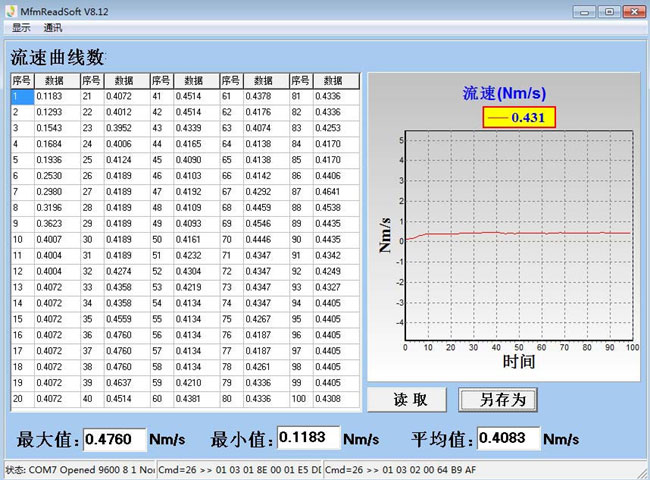Maximize the MfmReadSoft window
650x480 pixels.
coord(608,9)
